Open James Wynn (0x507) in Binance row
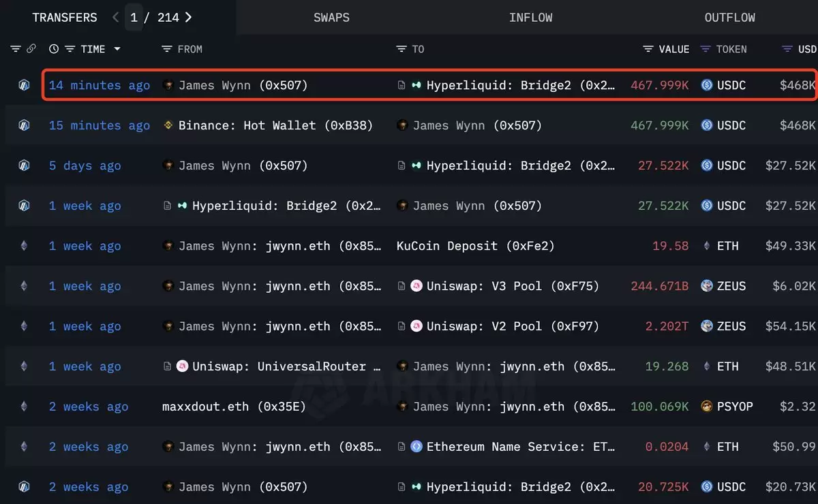This screenshot has width=818, height=504. [477, 125]
